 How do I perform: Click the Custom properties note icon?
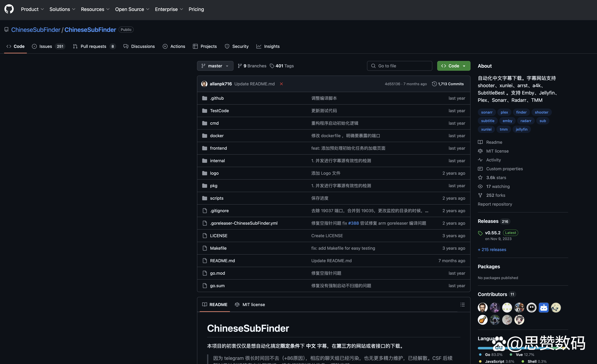tap(480, 169)
